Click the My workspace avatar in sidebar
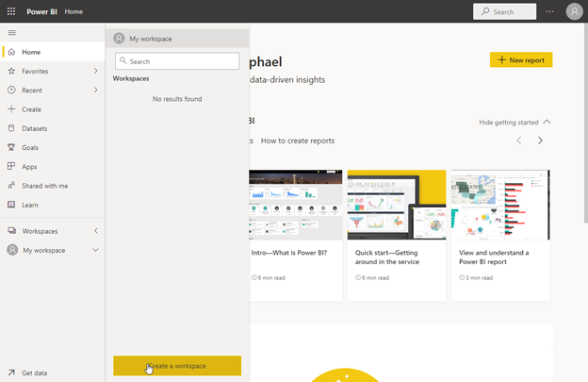The image size is (588, 382). point(12,250)
